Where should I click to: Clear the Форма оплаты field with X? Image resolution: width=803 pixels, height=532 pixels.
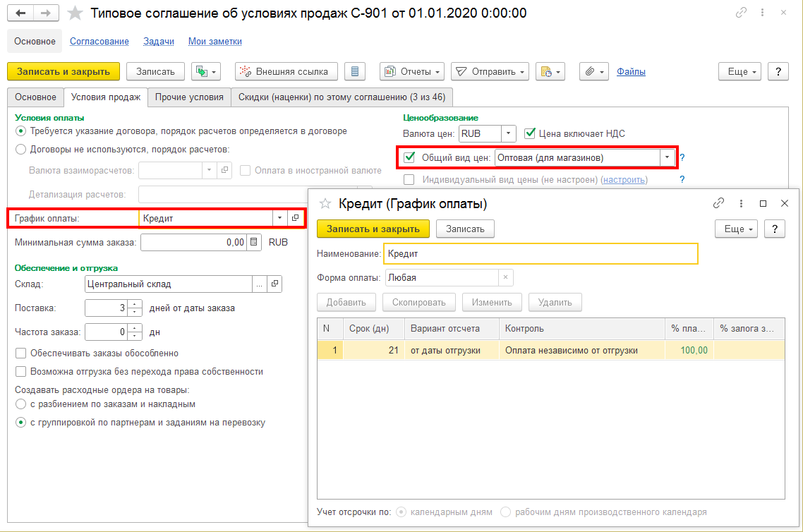[505, 277]
